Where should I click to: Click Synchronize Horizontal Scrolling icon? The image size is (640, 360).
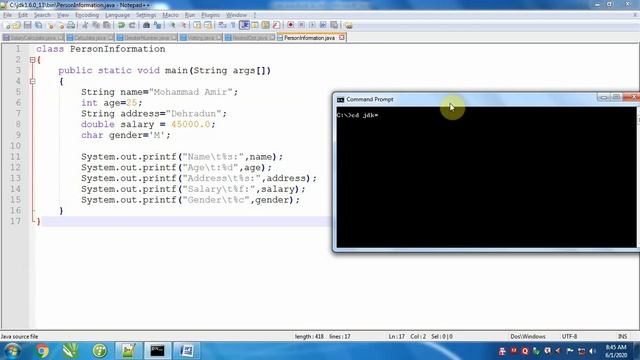tap(208, 25)
